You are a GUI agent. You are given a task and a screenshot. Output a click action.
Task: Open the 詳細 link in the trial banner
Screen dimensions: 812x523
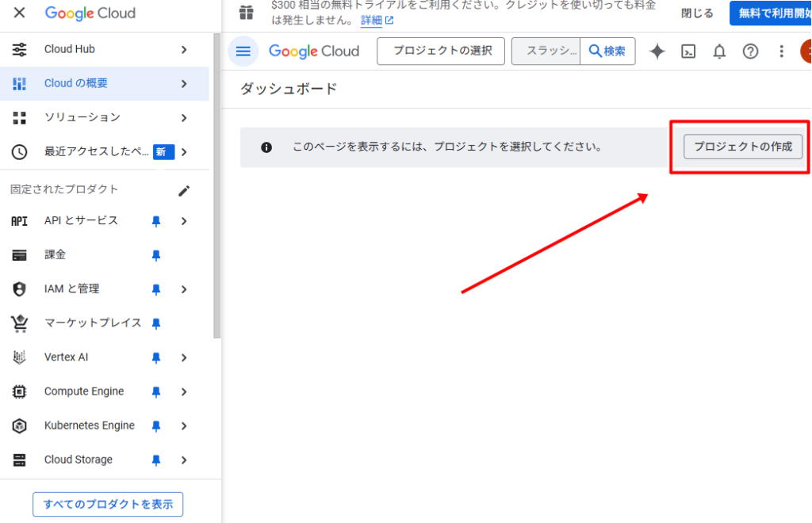372,20
